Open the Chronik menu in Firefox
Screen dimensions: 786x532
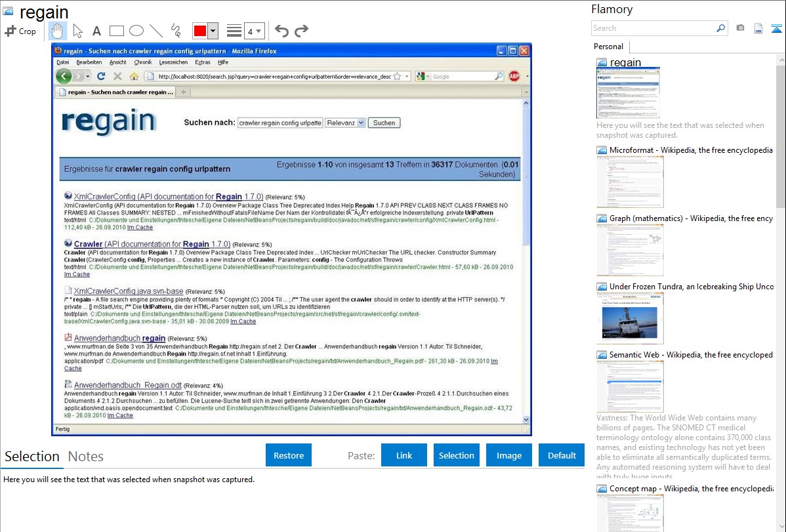143,62
